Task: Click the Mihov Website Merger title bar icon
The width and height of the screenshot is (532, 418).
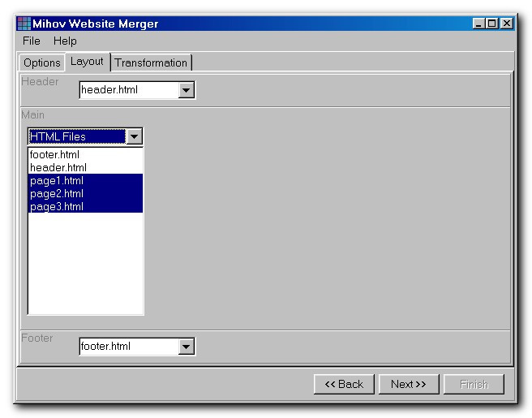Action: click(x=24, y=24)
